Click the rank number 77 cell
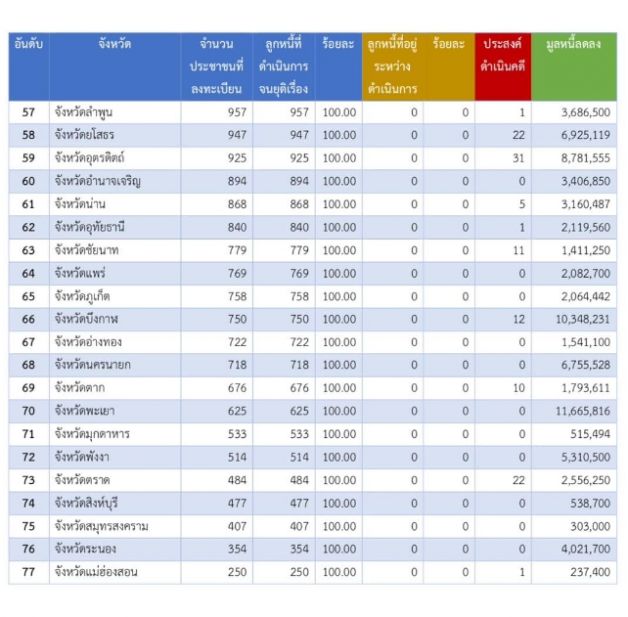This screenshot has height=617, width=628. click(x=28, y=572)
